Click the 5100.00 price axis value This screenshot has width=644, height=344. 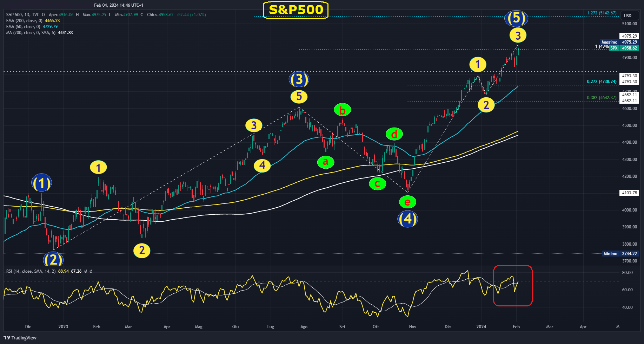[x=629, y=24]
